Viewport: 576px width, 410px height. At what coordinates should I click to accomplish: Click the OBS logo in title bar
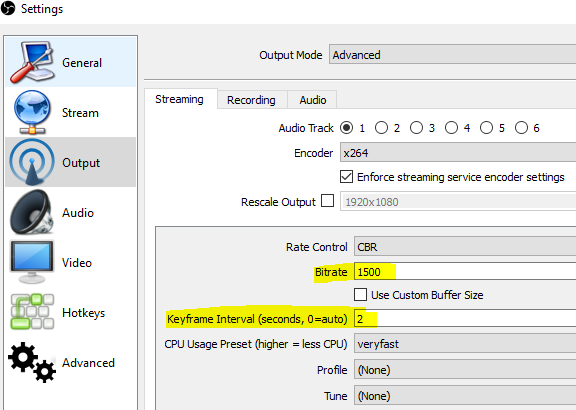(x=8, y=8)
